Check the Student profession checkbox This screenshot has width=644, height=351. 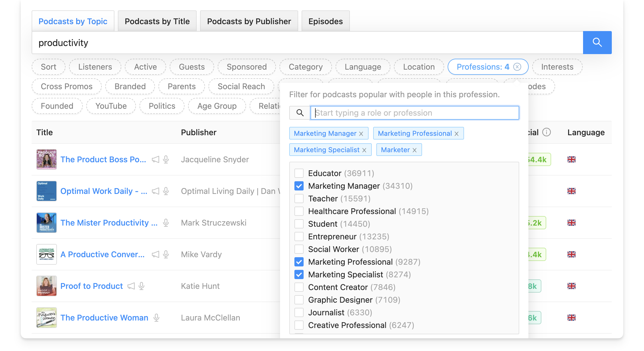click(x=299, y=224)
